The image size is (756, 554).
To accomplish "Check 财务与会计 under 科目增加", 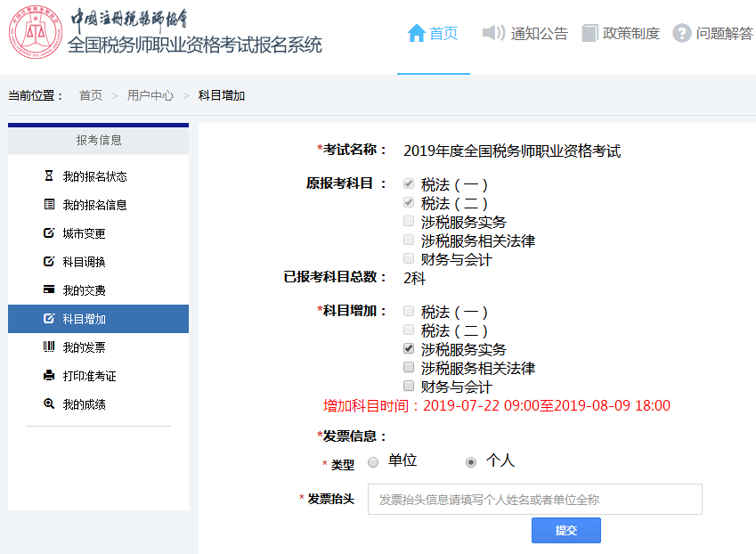I will click(408, 386).
